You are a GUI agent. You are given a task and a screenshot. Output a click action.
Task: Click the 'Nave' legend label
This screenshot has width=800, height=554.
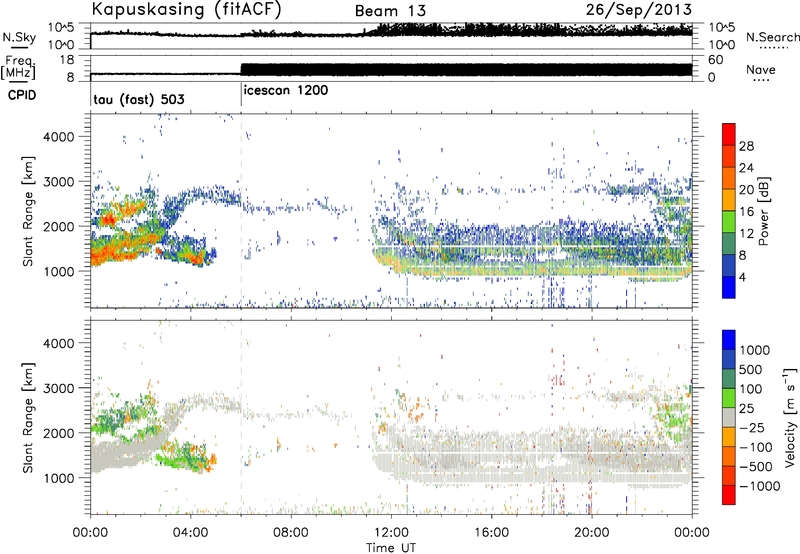(761, 70)
